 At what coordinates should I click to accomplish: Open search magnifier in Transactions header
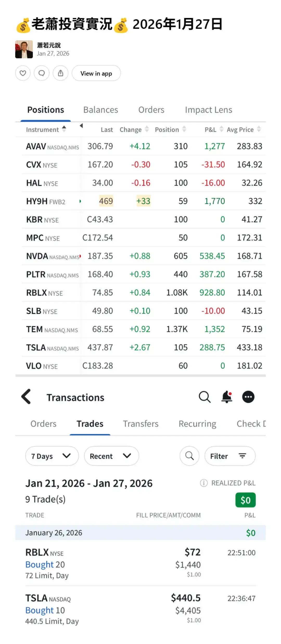[x=205, y=397]
